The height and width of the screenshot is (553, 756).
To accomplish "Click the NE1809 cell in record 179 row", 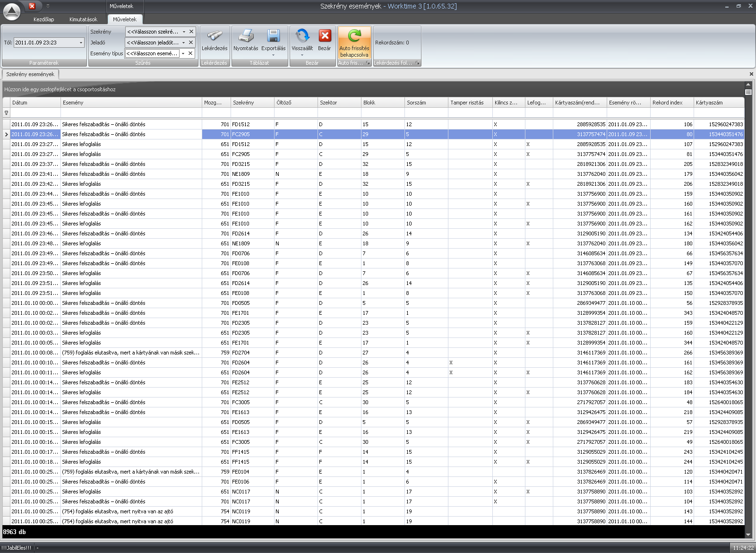I will 252,174.
